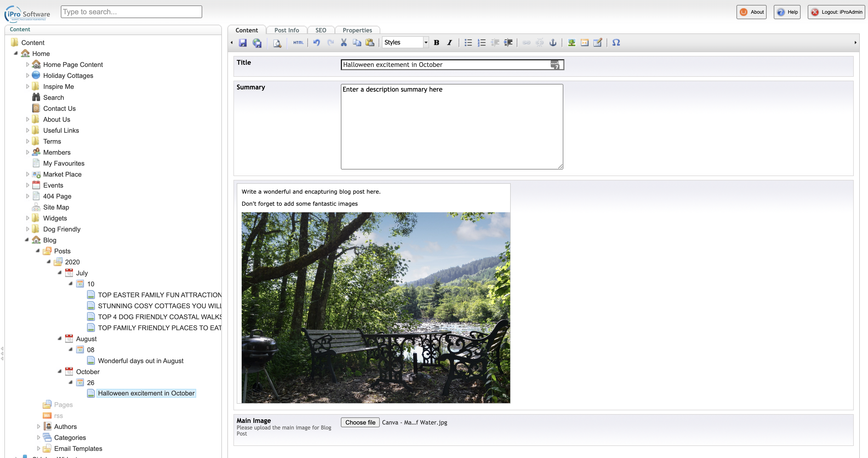The height and width of the screenshot is (458, 868).
Task: Click the Choose file button
Action: [360, 422]
